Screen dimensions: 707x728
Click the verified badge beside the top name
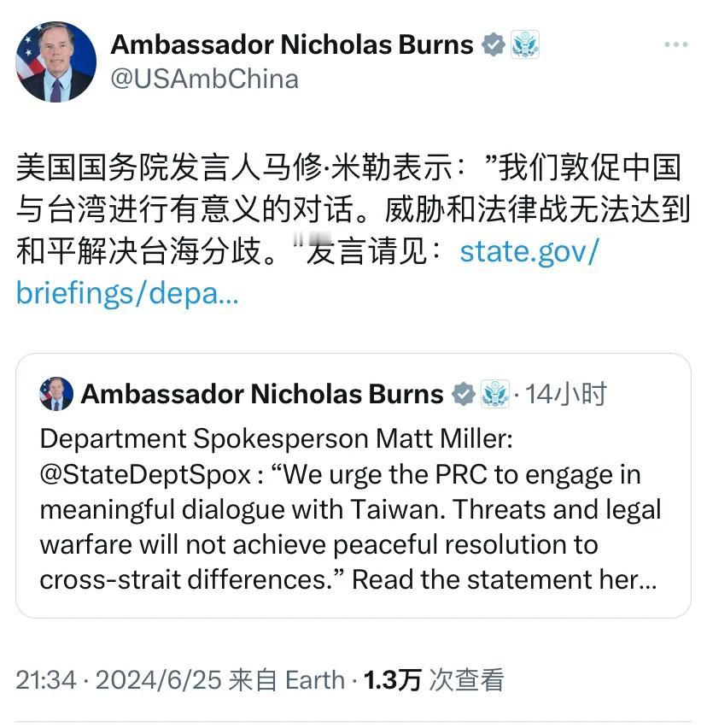(493, 45)
